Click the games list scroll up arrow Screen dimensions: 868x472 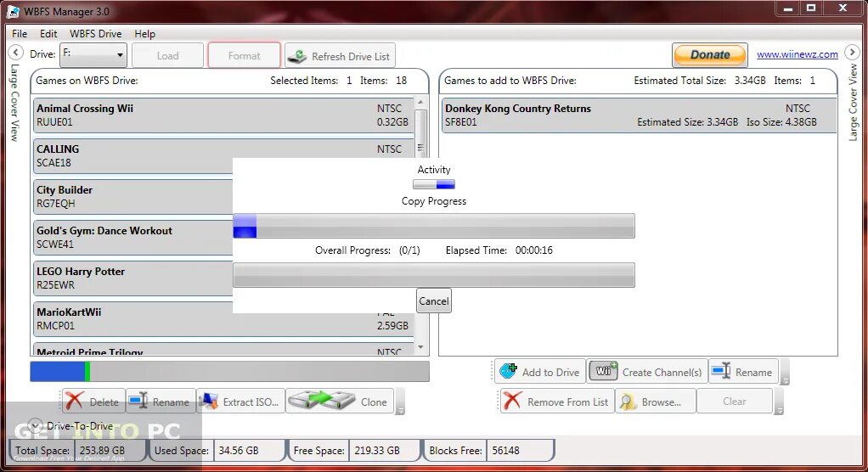[420, 103]
